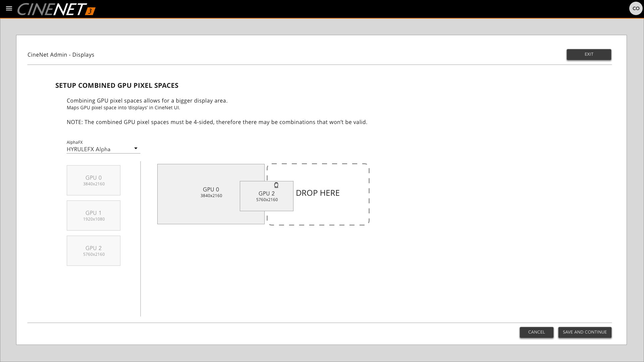This screenshot has width=644, height=362.
Task: Open the CO user avatar menu
Action: (x=636, y=9)
